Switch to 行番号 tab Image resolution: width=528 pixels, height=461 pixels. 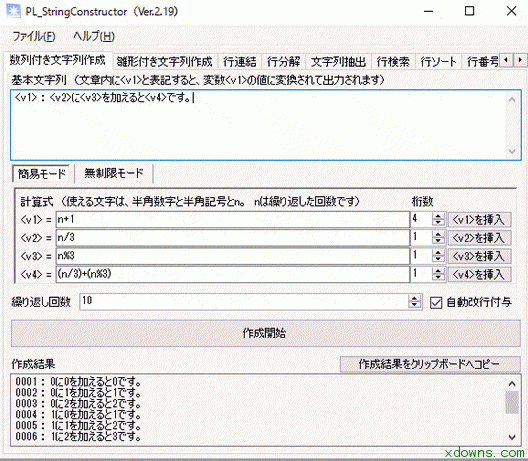pyautogui.click(x=482, y=62)
